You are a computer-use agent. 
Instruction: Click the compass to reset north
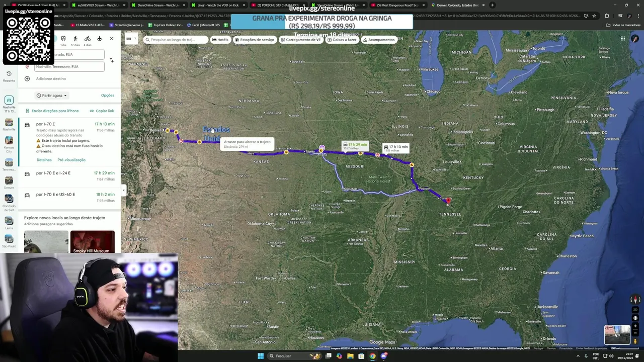click(x=635, y=300)
